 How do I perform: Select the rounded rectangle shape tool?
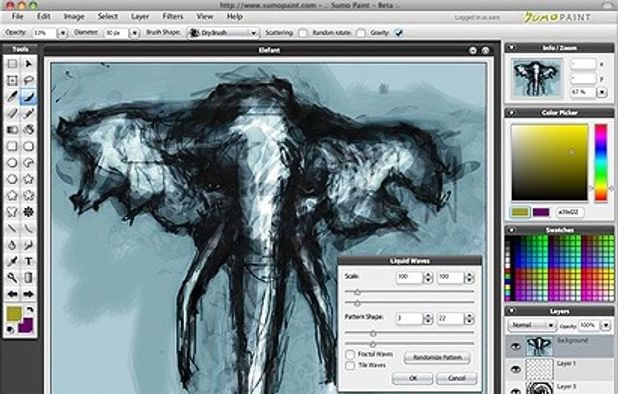coord(28,146)
